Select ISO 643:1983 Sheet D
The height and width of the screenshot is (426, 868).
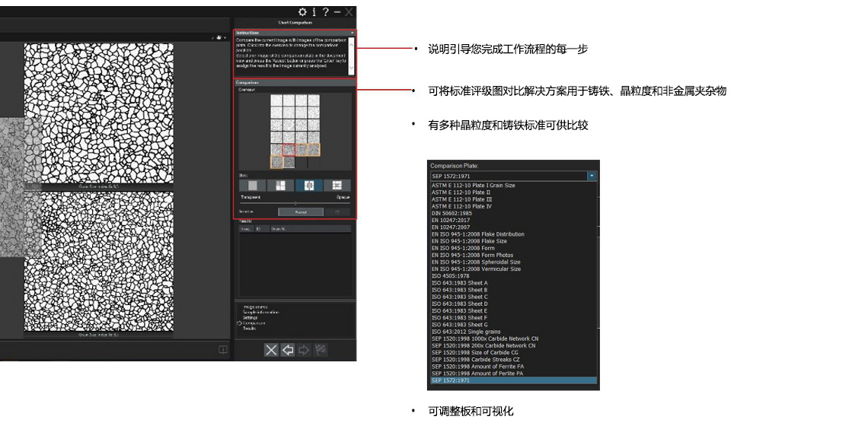click(459, 304)
